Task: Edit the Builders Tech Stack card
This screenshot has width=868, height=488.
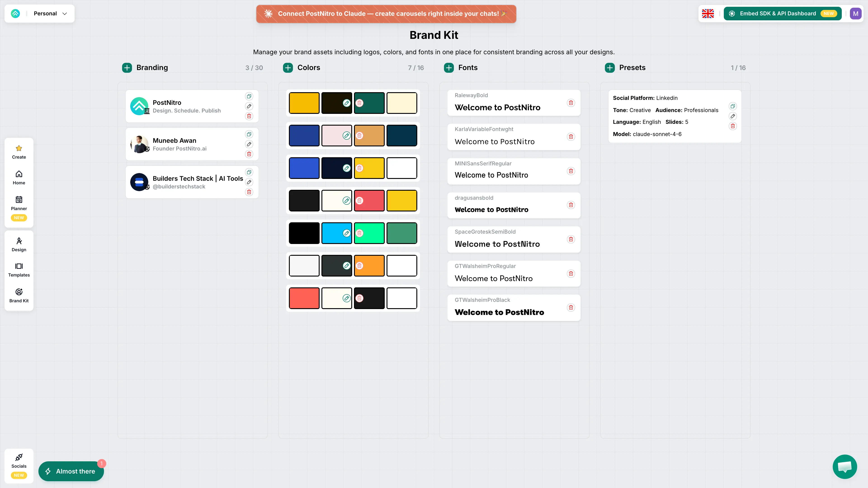Action: (x=249, y=182)
